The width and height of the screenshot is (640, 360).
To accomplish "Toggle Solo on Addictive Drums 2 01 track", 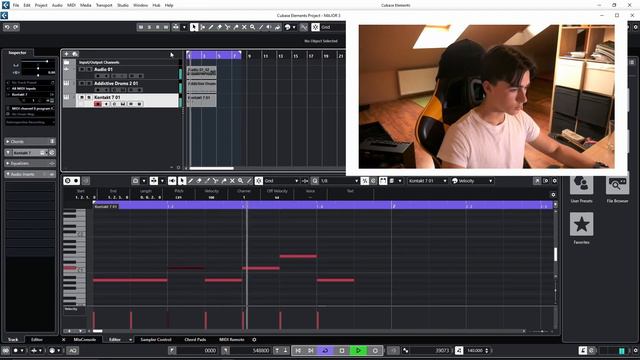I will 89,84.
